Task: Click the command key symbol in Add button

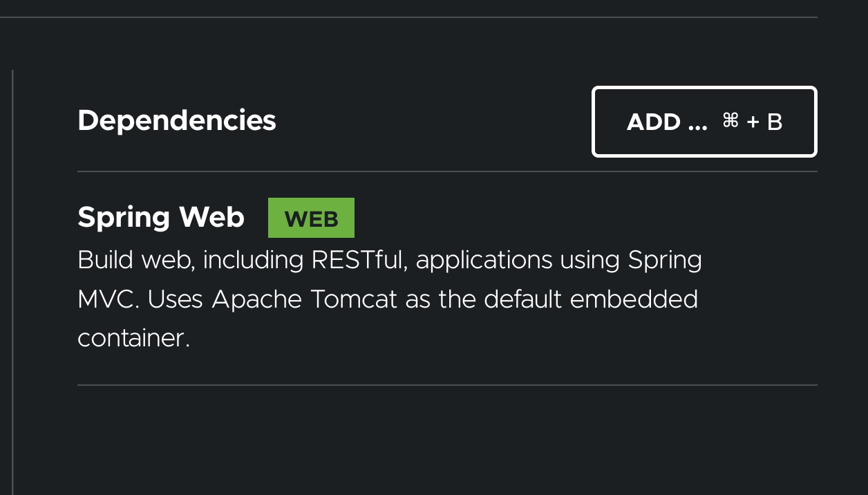Action: point(730,121)
